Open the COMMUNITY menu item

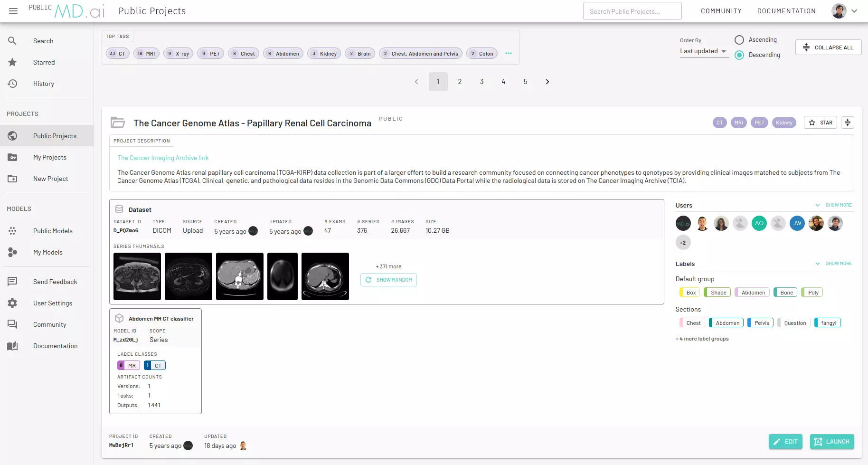721,10
